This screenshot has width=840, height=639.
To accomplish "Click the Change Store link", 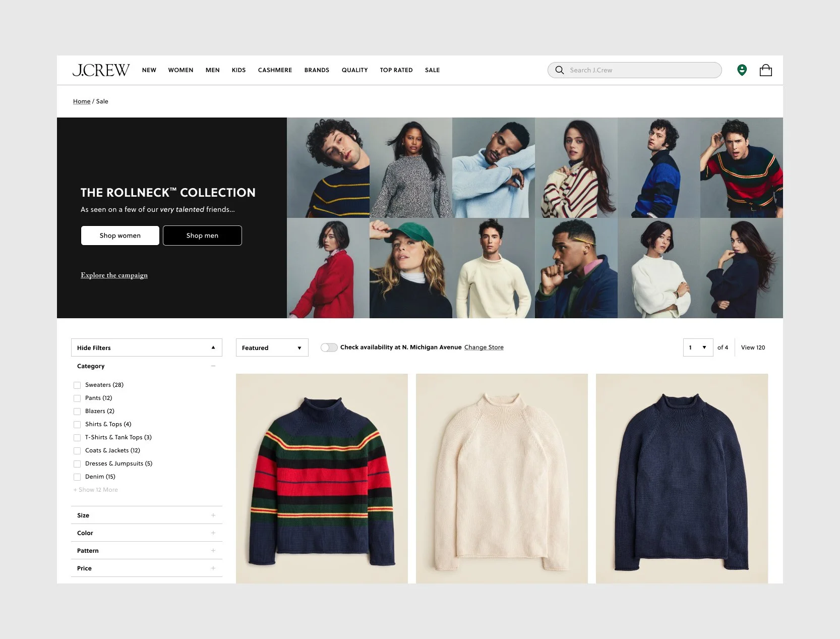I will click(484, 347).
